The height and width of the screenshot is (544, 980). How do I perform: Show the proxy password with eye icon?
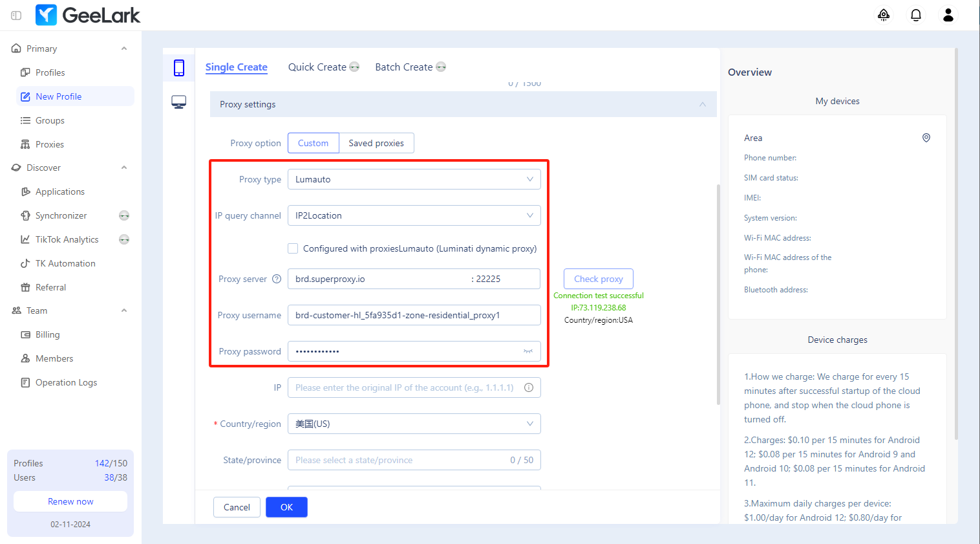pos(528,351)
